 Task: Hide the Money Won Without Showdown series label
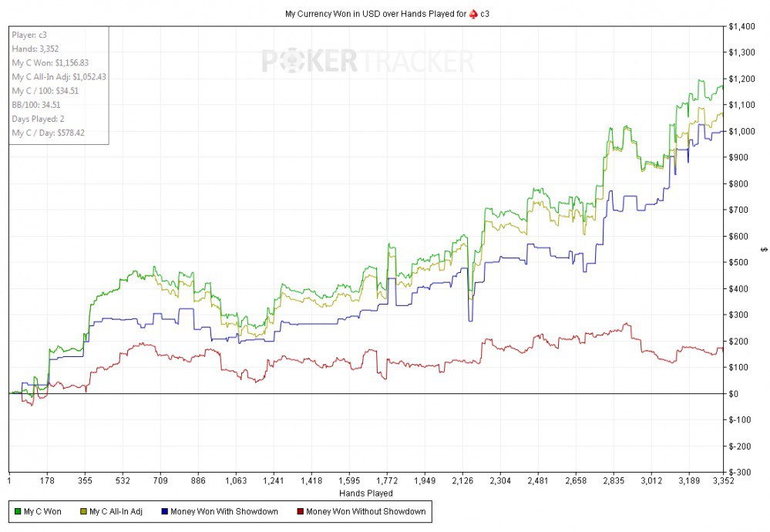(x=364, y=511)
